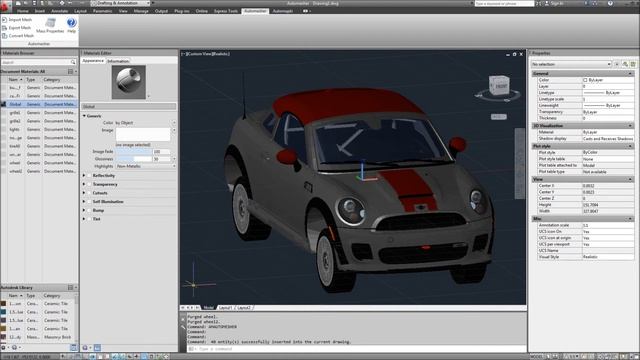Click Autodesk Library view options icon
The width and height of the screenshot is (640, 360).
pyautogui.click(x=70, y=287)
